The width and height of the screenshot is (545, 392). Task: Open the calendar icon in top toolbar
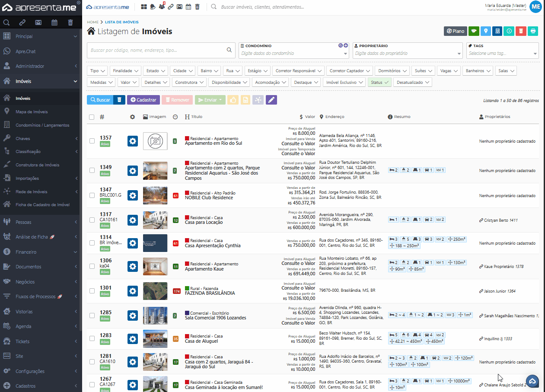[188, 7]
